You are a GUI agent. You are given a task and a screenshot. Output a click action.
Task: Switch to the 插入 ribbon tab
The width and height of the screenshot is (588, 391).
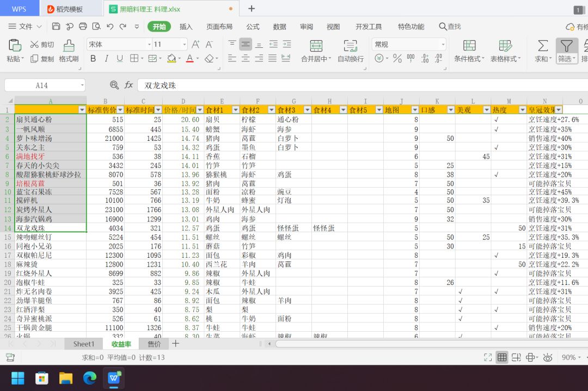click(186, 27)
